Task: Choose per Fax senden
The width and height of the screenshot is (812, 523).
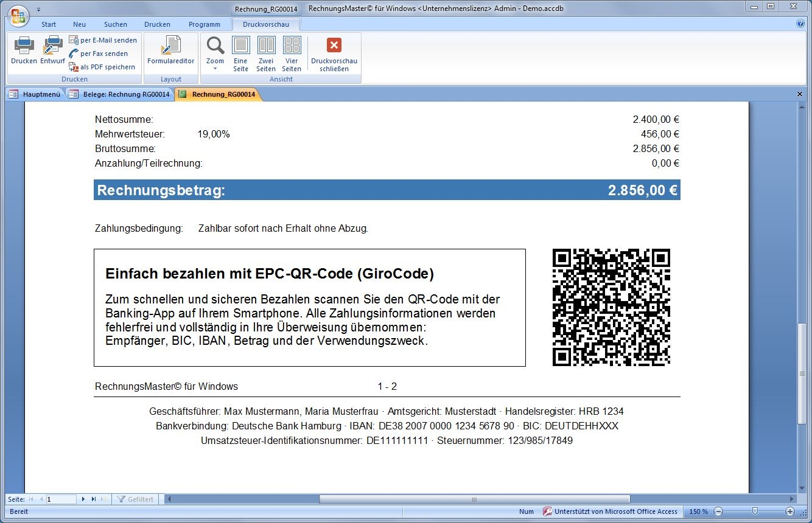Action: click(98, 54)
